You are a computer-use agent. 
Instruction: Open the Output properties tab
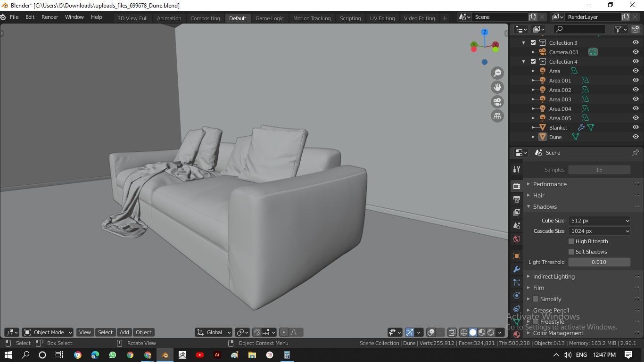(x=517, y=199)
